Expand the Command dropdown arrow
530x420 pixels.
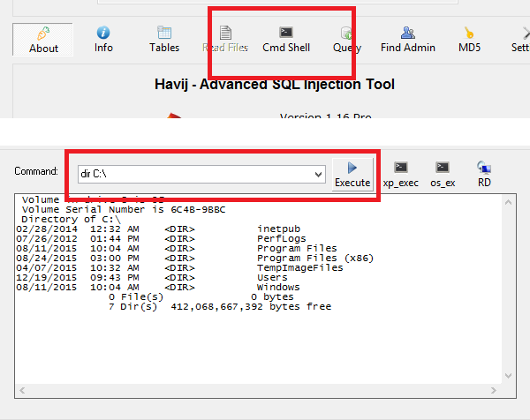[x=318, y=174]
